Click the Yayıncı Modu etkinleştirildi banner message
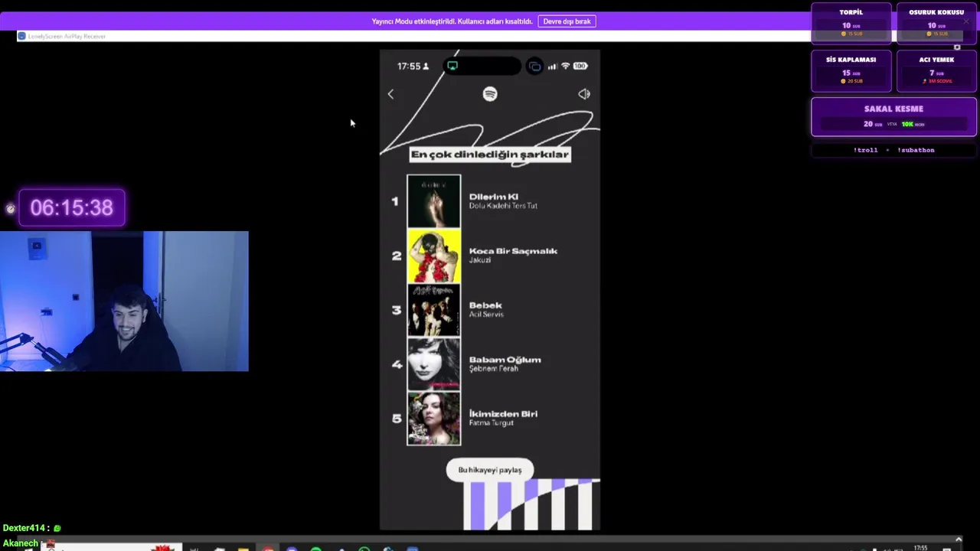Viewport: 980px width, 551px height. point(452,21)
